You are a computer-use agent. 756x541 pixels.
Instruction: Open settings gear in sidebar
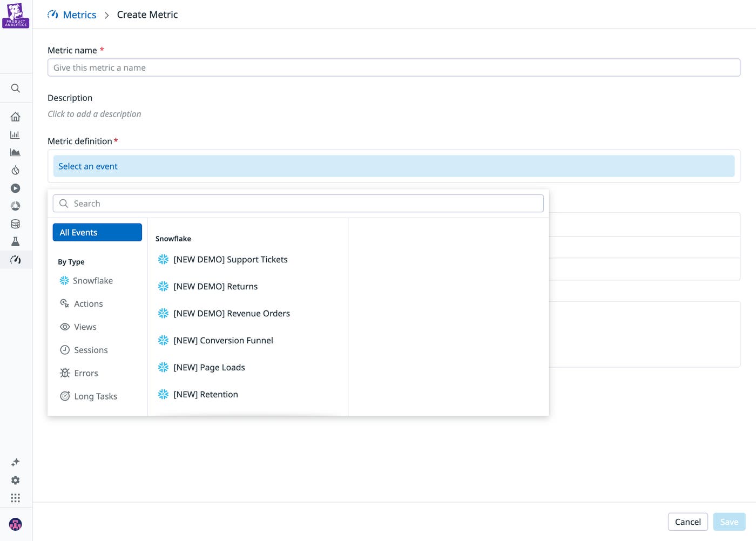(x=16, y=480)
